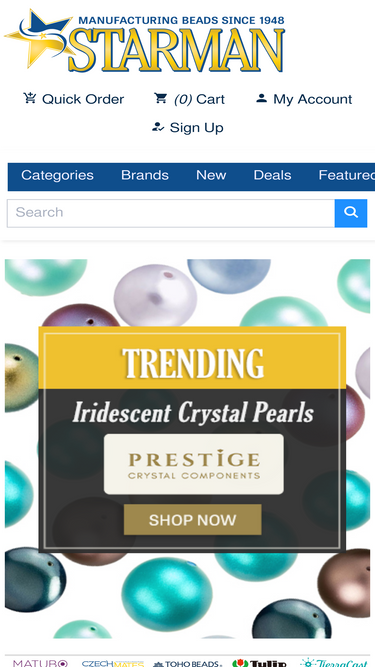Click the Starman star logo
Screen dimensions: 375x667
(x=145, y=40)
